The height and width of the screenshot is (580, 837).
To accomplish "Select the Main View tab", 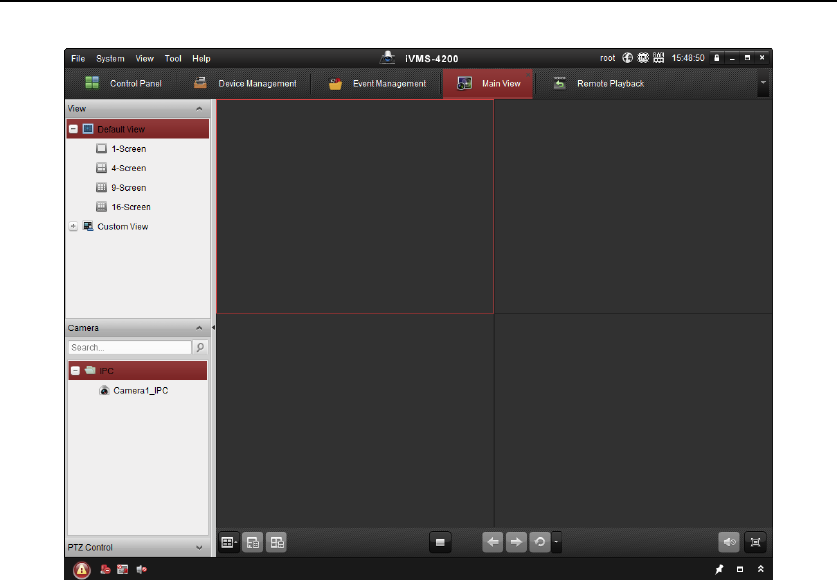I will click(488, 84).
